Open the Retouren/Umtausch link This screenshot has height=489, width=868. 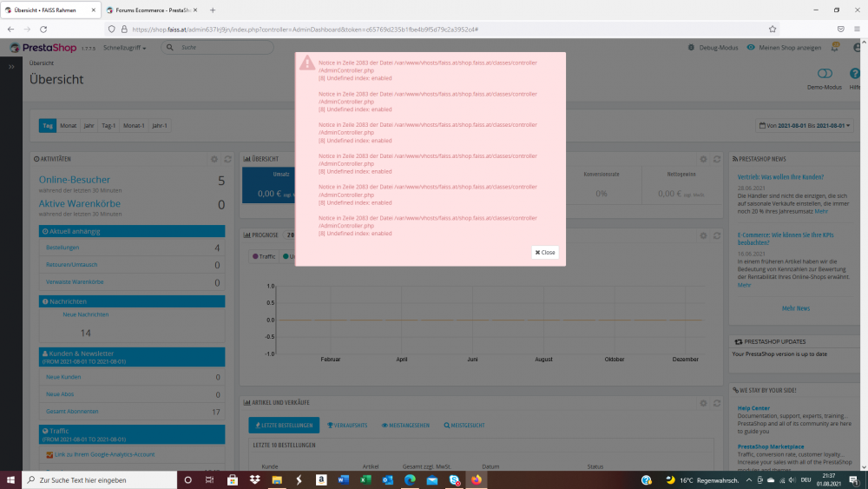71,265
